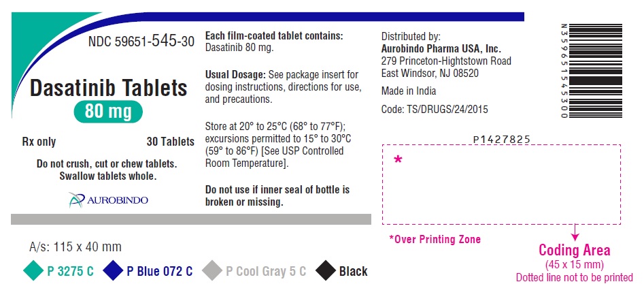Image resolution: width=644 pixels, height=301 pixels.
Task: Click the pink asterisk in the coding box
Action: tap(399, 161)
